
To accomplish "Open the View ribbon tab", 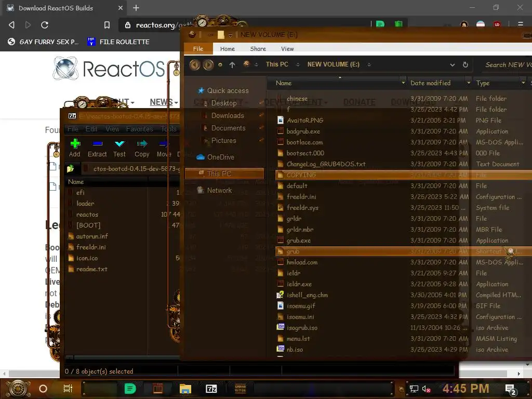I will (x=287, y=49).
